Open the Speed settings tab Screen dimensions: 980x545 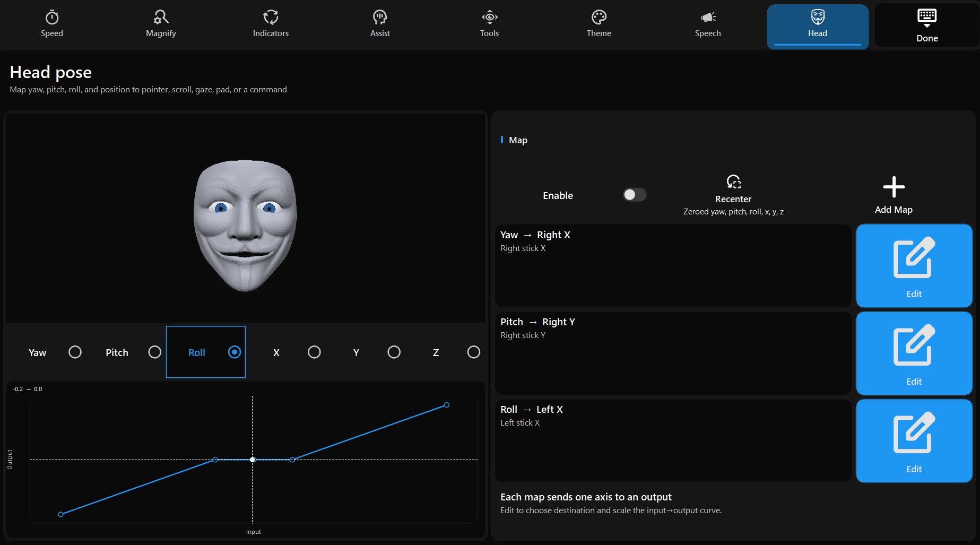[x=52, y=24]
